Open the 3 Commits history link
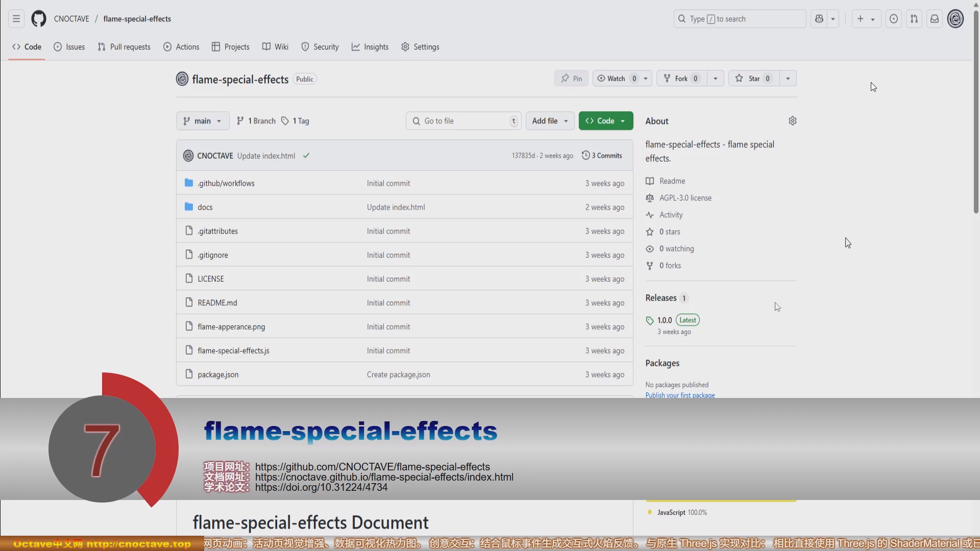 pos(602,156)
